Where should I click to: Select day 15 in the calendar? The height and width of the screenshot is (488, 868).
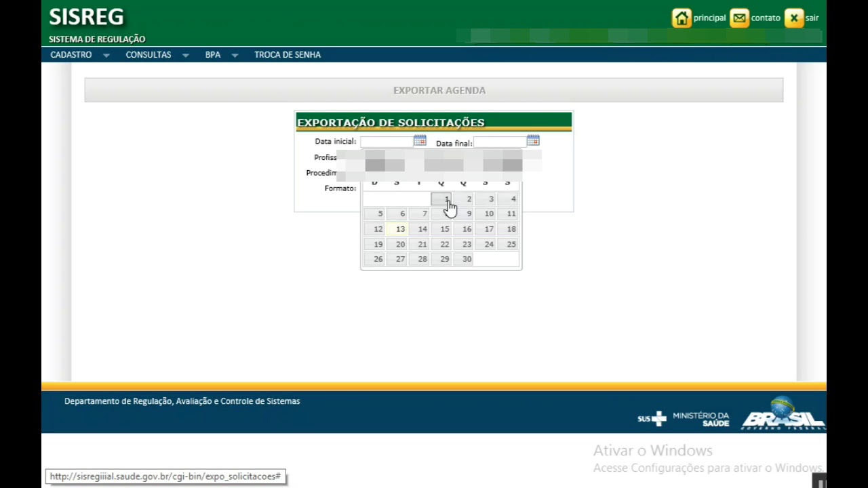[441, 229]
